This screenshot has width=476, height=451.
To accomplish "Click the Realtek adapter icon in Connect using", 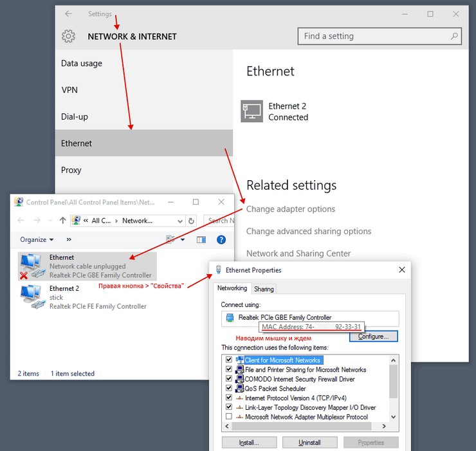I will click(x=230, y=318).
